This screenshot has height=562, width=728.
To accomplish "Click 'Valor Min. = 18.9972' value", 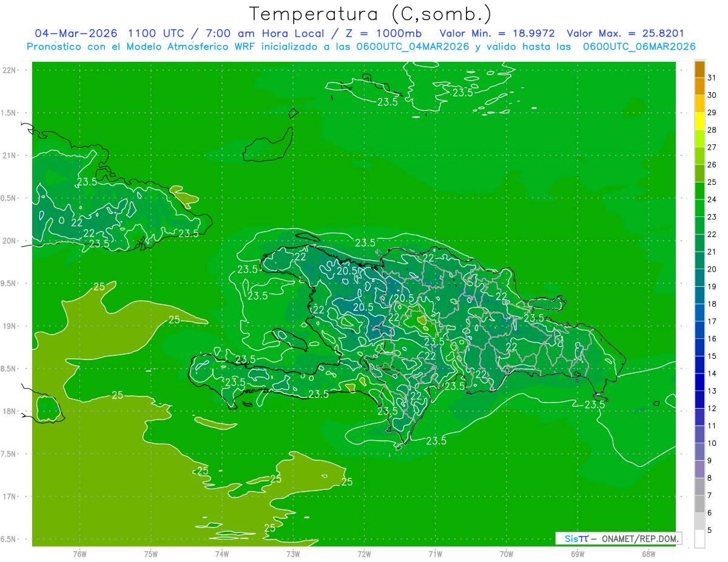I will (x=497, y=33).
